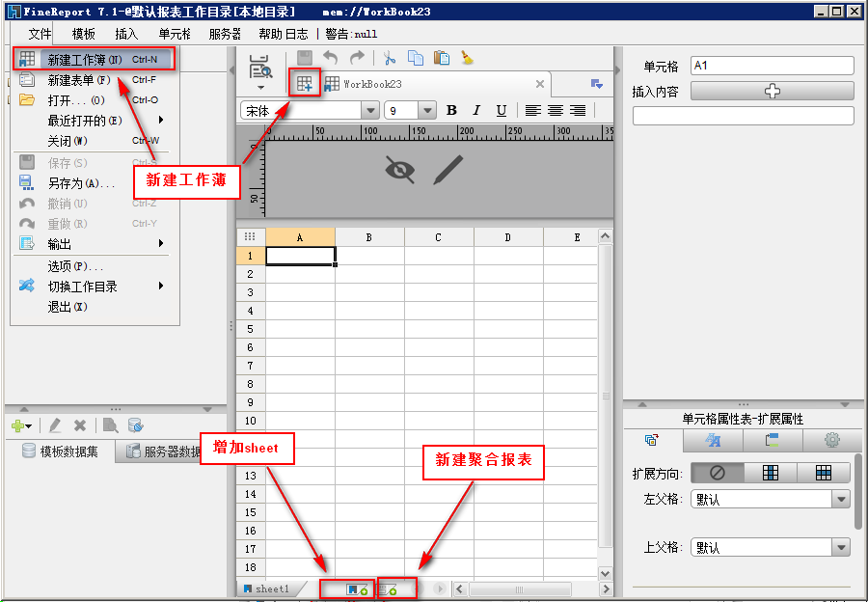Click the paste clipboard icon
The height and width of the screenshot is (602, 868).
click(x=441, y=58)
